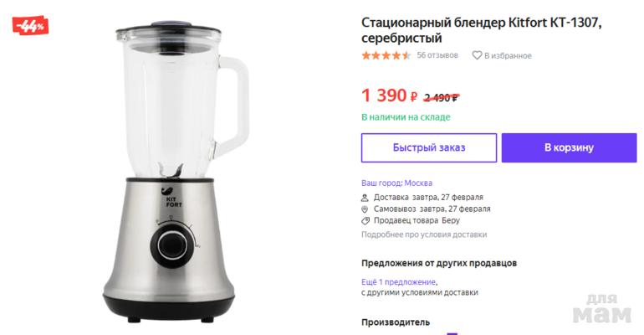Viewport: 644px width, 335px height.
Task: Click the heart icon for favorites
Action: point(477,55)
